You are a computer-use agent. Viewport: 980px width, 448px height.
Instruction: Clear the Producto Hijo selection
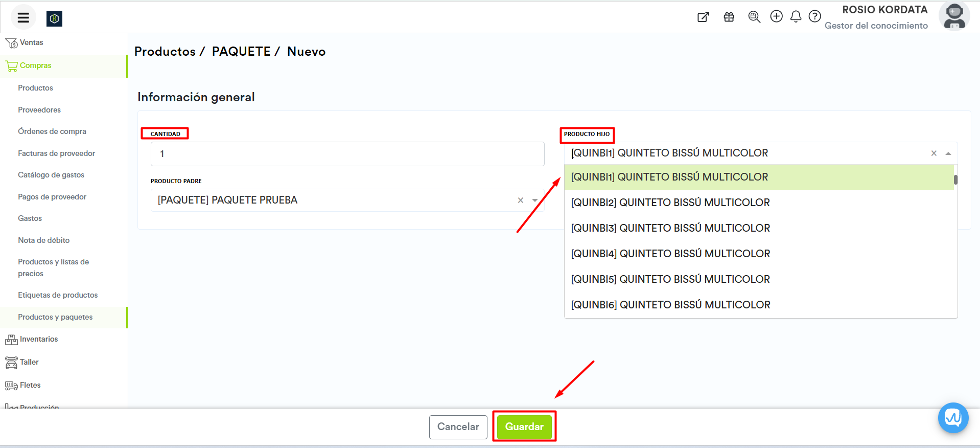click(934, 153)
